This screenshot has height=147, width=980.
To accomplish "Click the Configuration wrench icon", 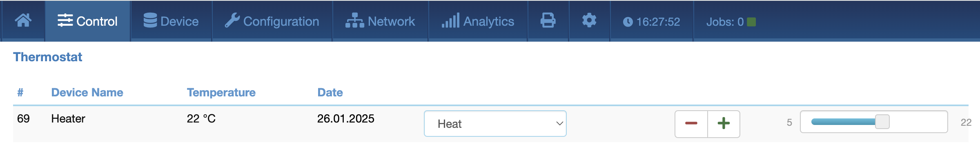I will [x=232, y=20].
